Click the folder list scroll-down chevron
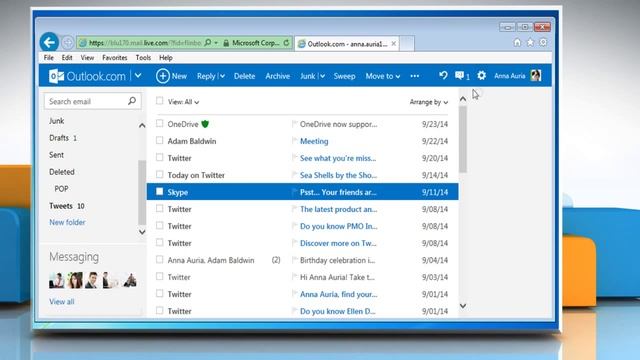This screenshot has width=640, height=360. 142,232
